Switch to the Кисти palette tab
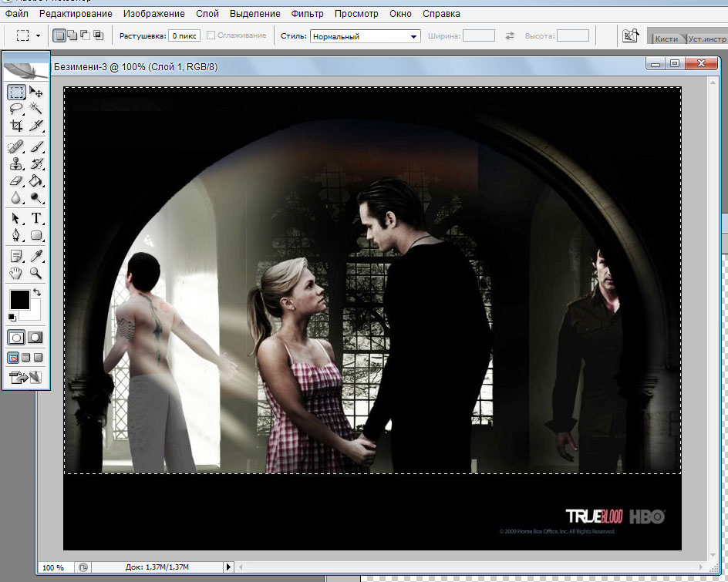728x582 pixels. click(x=666, y=39)
